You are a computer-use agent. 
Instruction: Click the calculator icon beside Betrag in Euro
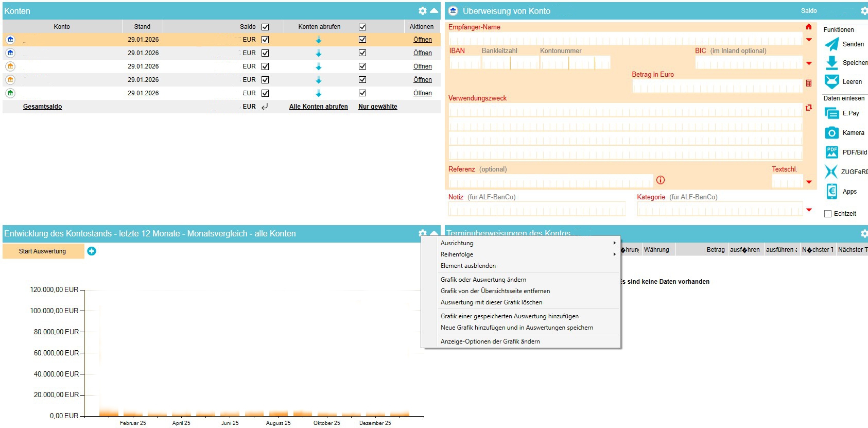point(809,83)
